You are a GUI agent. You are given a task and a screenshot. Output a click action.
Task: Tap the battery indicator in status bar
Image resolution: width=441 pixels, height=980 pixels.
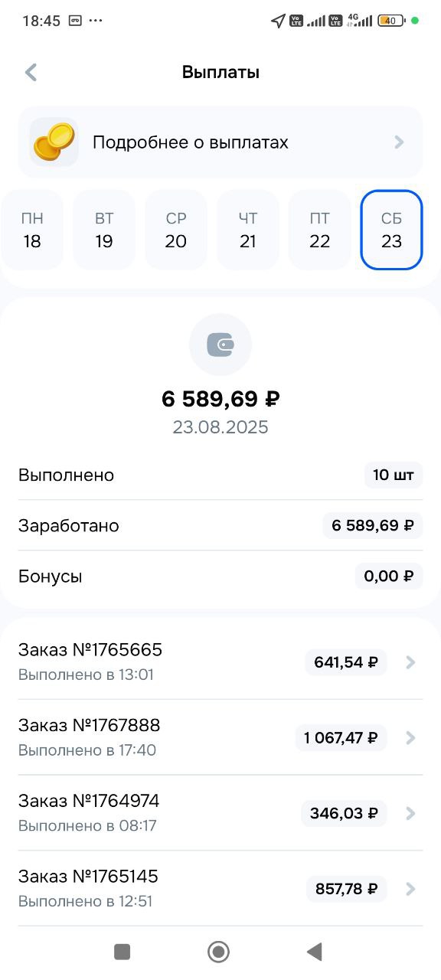pos(391,21)
